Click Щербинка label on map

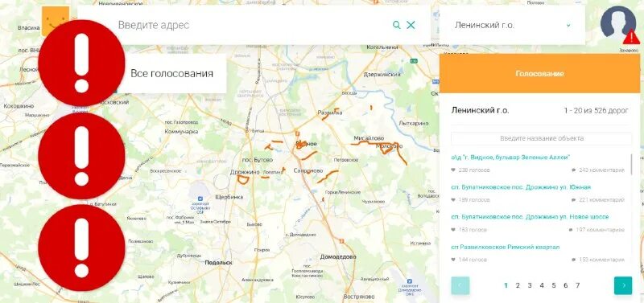[x=229, y=197]
